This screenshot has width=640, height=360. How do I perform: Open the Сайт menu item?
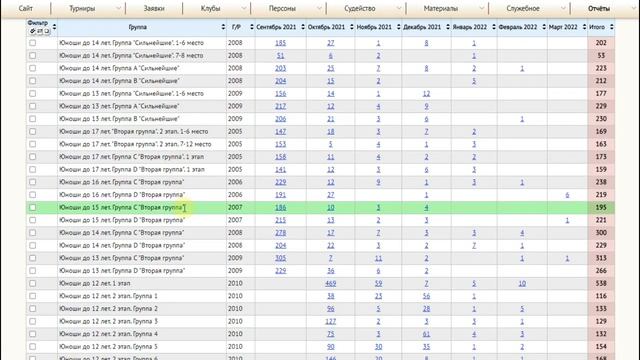(26, 8)
